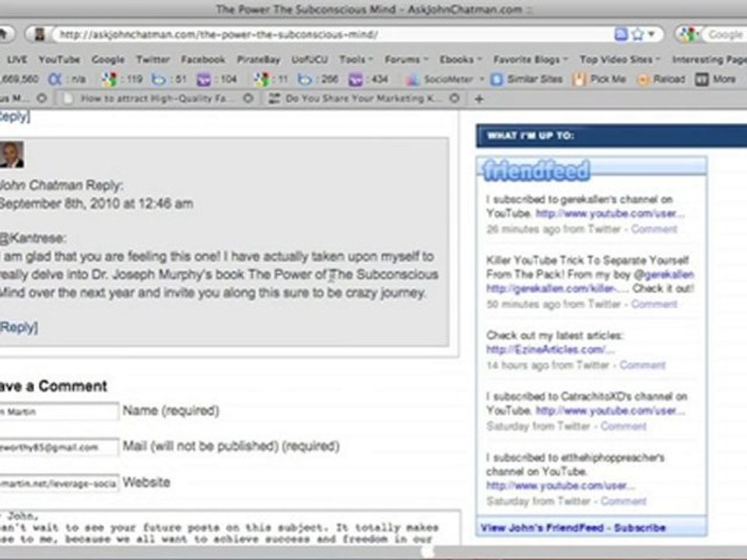
Task: Click the More toolbar button
Action: click(x=716, y=79)
